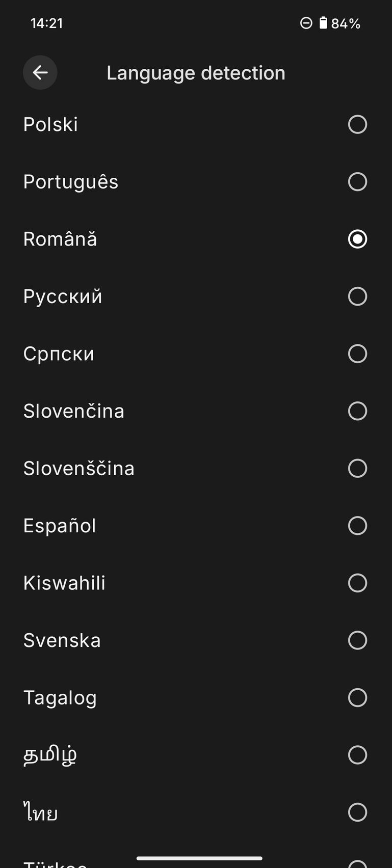
Task: Tap the battery icon in status bar
Action: 323,23
